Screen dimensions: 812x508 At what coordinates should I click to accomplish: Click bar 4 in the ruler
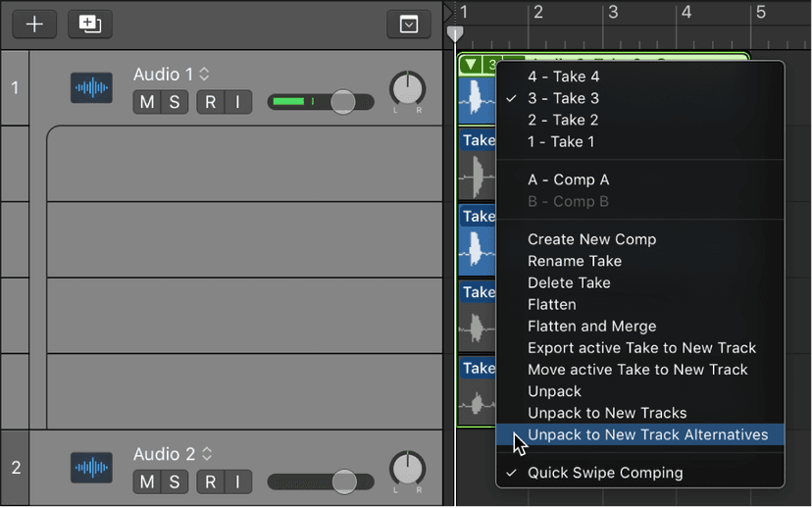686,12
